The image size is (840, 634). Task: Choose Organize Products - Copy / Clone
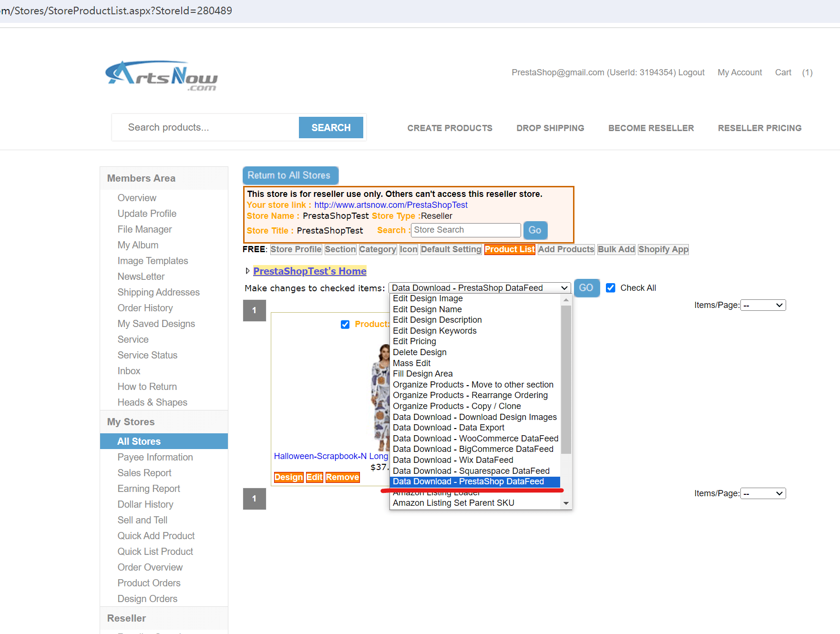pos(475,406)
